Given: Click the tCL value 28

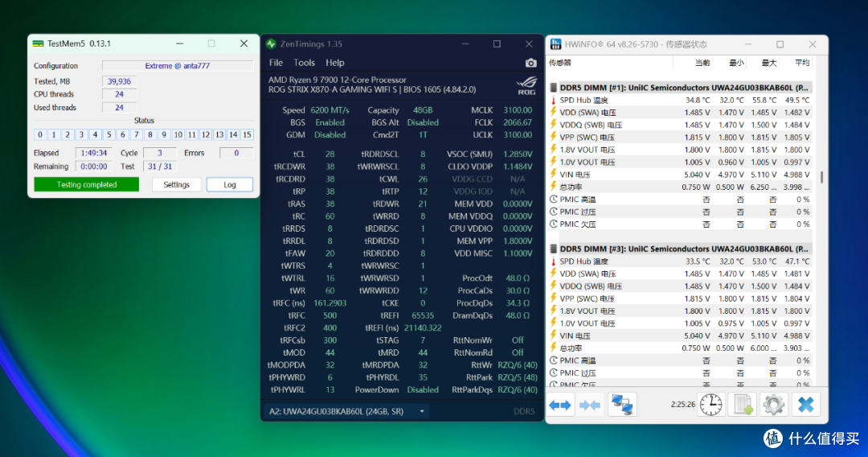Looking at the screenshot, I should click(x=330, y=154).
